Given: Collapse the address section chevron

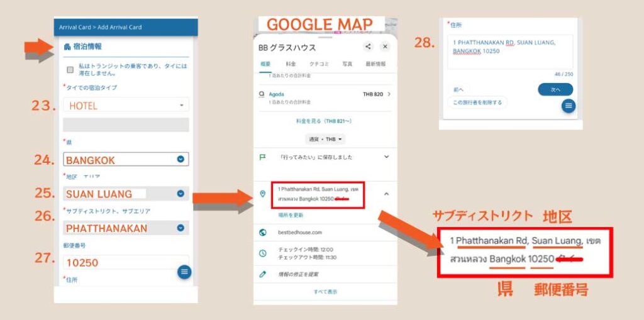Looking at the screenshot, I should tap(386, 194).
